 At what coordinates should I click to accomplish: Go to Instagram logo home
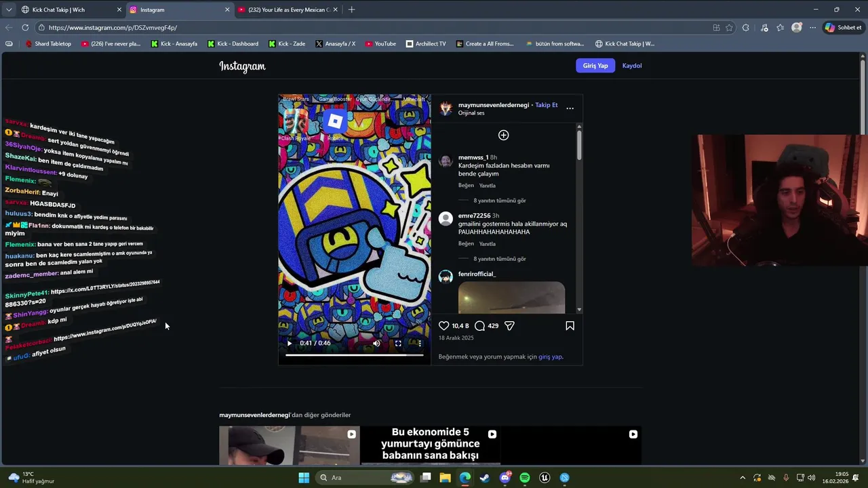pyautogui.click(x=242, y=66)
